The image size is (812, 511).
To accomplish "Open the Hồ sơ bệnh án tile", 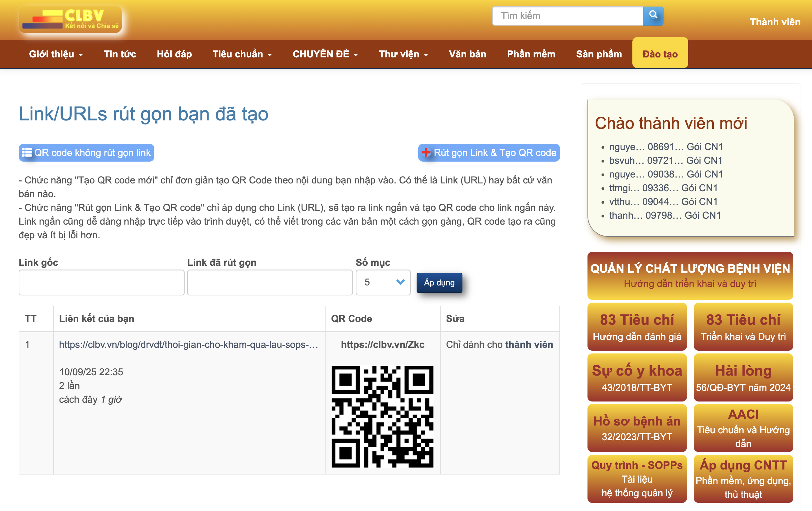I will tap(637, 428).
